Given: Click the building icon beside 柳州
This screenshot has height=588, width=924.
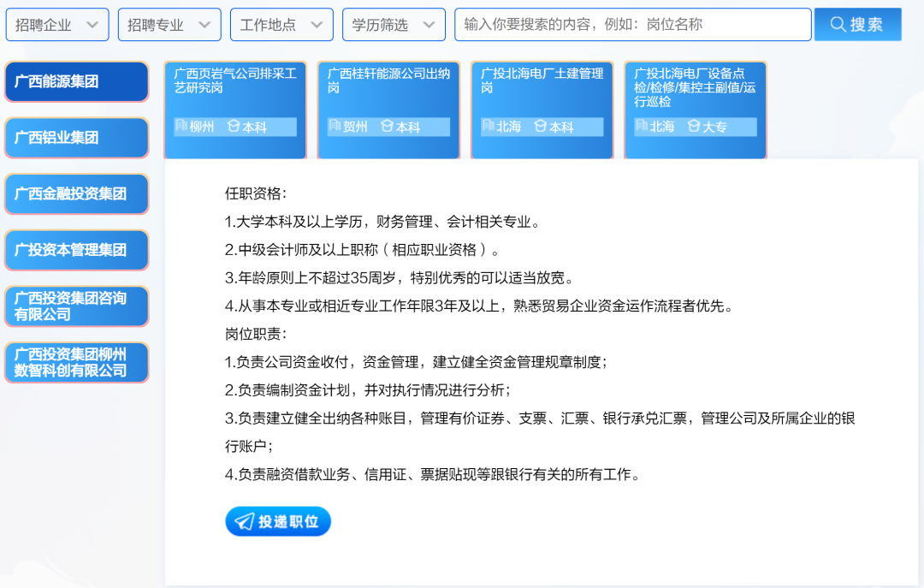Looking at the screenshot, I should pyautogui.click(x=181, y=126).
